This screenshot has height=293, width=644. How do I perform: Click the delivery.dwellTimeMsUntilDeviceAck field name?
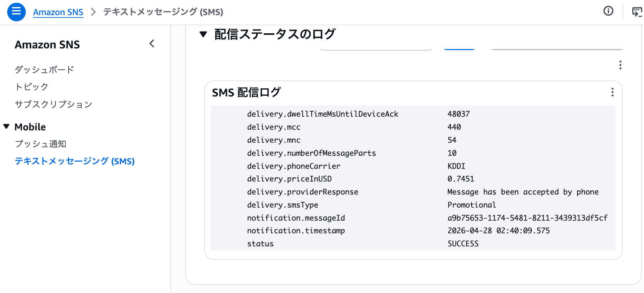[x=323, y=114]
